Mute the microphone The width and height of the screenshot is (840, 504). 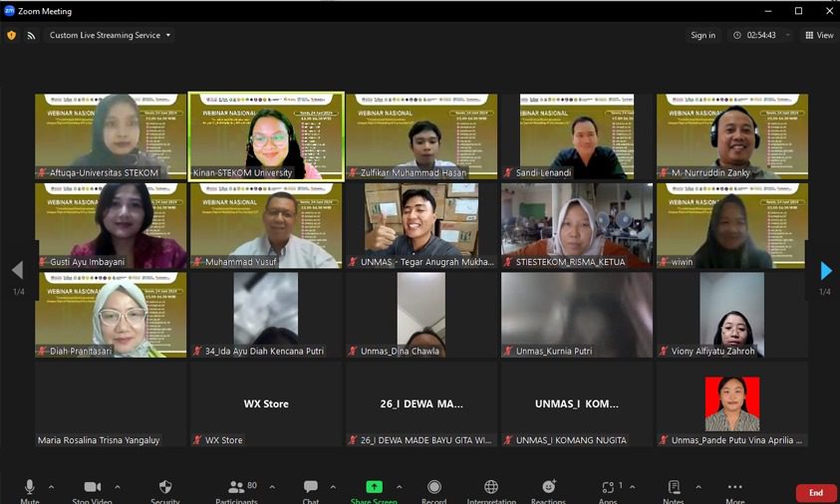(30, 487)
